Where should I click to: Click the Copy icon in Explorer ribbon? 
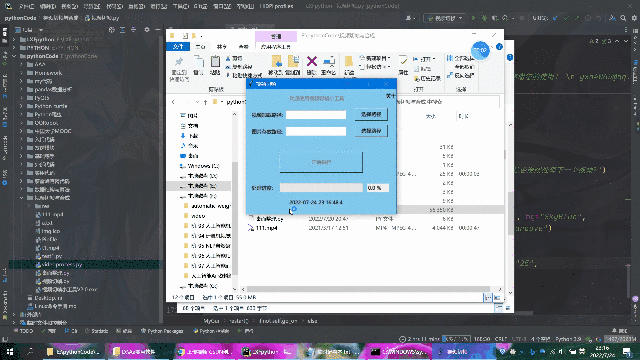[x=198, y=65]
